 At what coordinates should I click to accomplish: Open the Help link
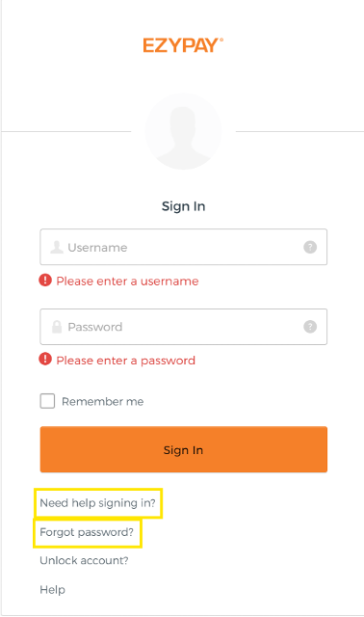click(52, 589)
